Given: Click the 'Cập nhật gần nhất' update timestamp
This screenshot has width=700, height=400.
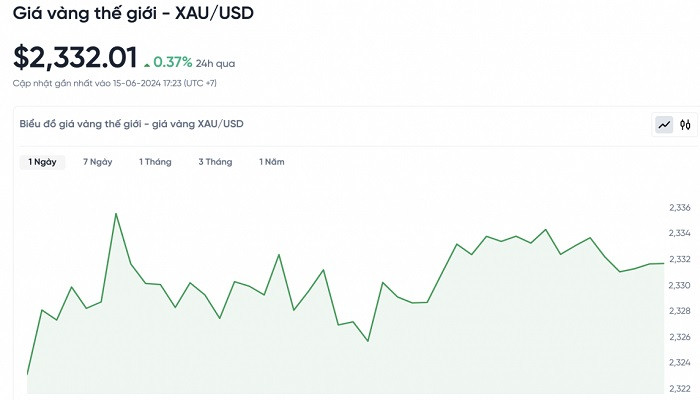Looking at the screenshot, I should (x=114, y=83).
